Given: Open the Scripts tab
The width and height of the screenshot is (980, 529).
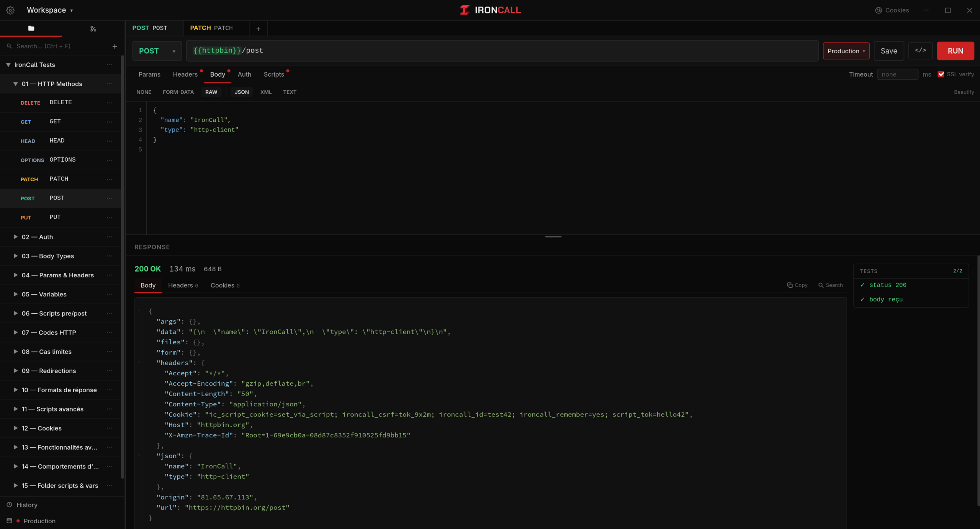Looking at the screenshot, I should (274, 74).
